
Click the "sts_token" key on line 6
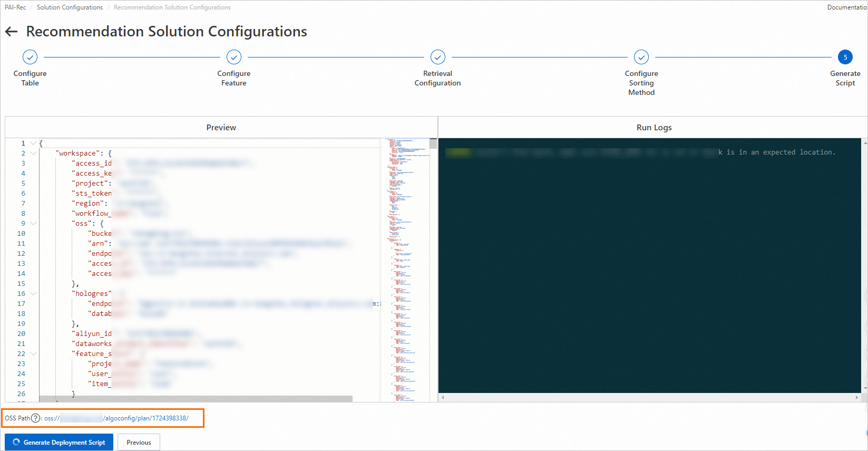pyautogui.click(x=92, y=194)
